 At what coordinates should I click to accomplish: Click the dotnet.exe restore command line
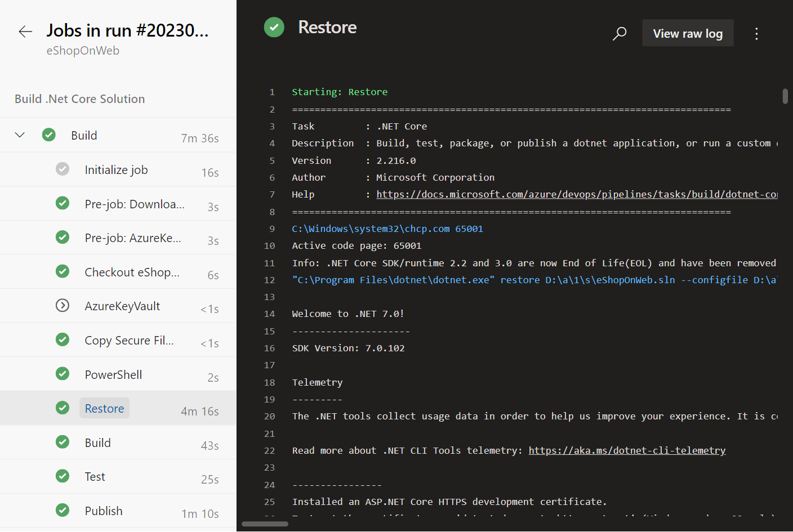534,280
